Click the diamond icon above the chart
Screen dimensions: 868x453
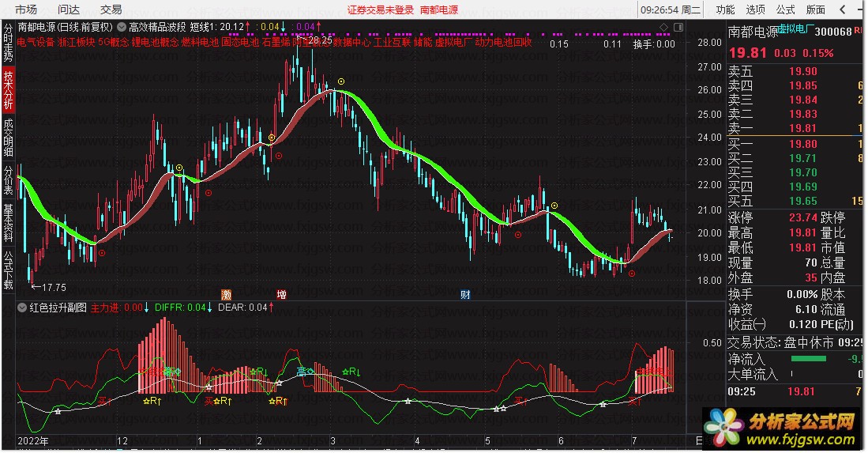[x=663, y=27]
